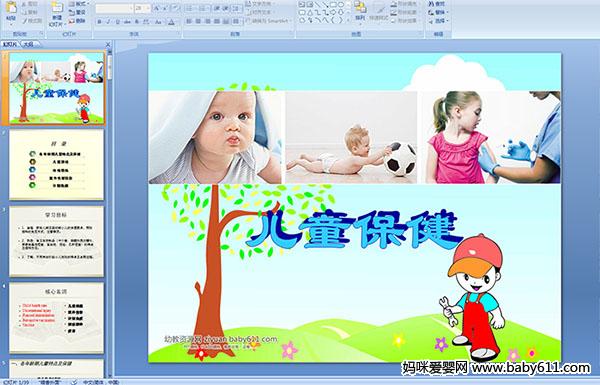Screen dimensions: 600x385
Task: Click the Find button in editing group
Action: pyautogui.click(x=437, y=4)
